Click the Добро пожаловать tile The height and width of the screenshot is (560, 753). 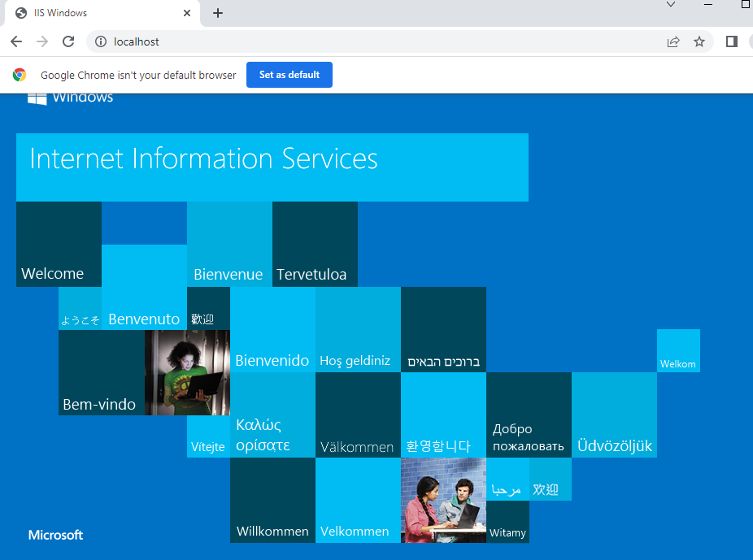tap(529, 415)
